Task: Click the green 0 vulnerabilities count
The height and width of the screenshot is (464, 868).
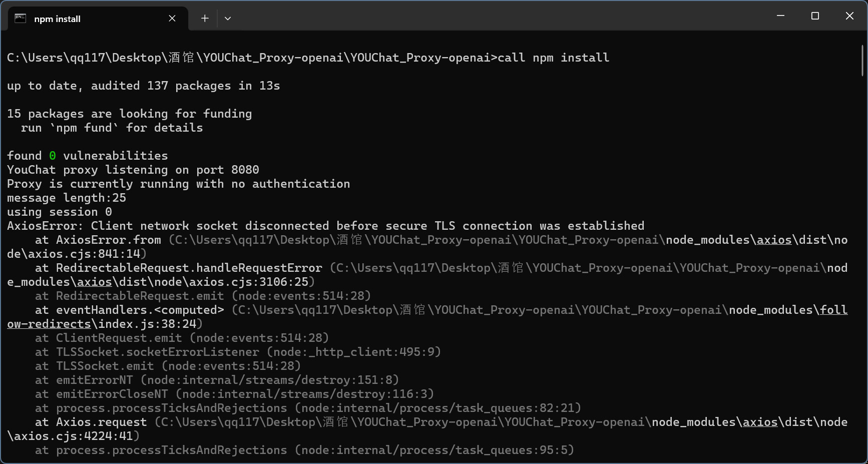Action: pos(53,156)
